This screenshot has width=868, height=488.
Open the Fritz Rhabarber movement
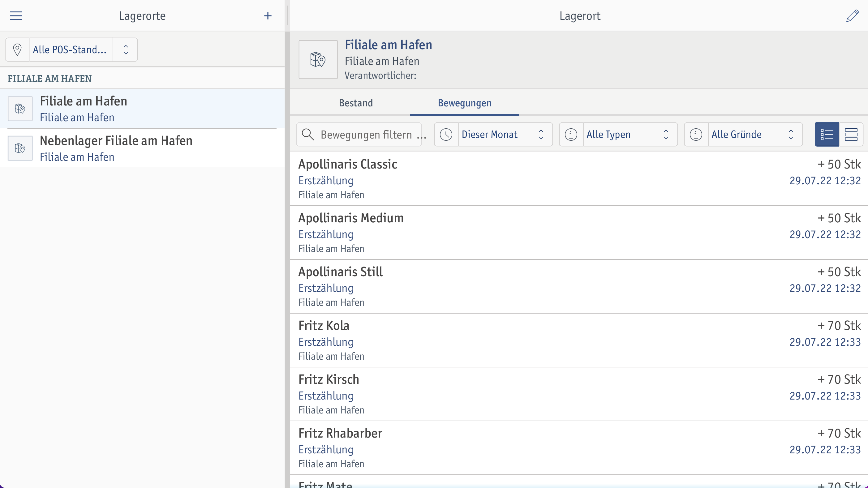(x=579, y=448)
